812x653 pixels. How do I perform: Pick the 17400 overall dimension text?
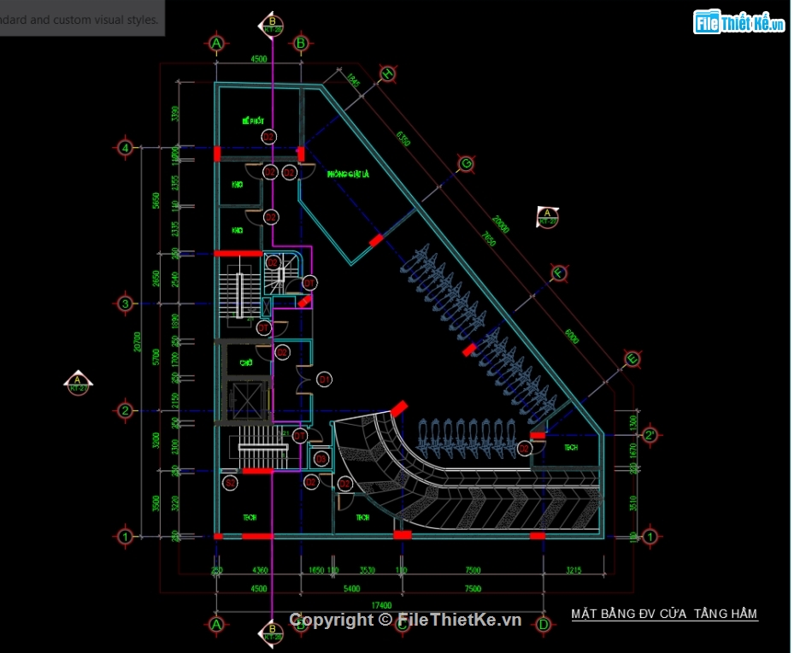click(382, 605)
